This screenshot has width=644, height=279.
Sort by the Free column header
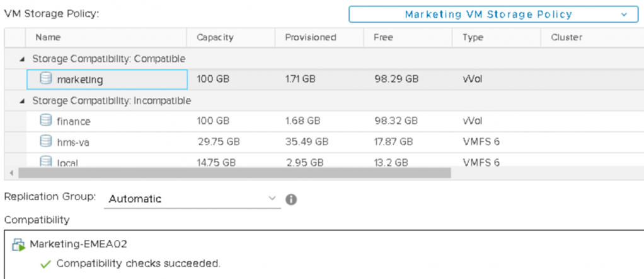[x=383, y=37]
